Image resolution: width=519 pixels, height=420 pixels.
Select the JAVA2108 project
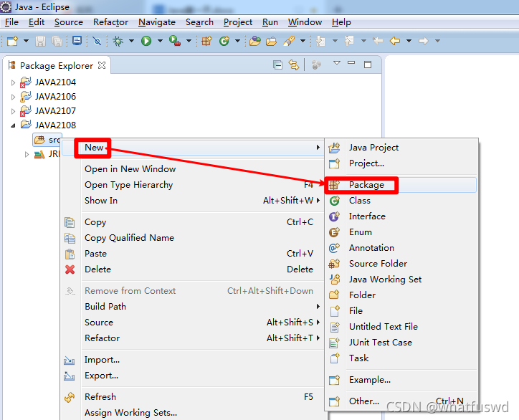55,125
